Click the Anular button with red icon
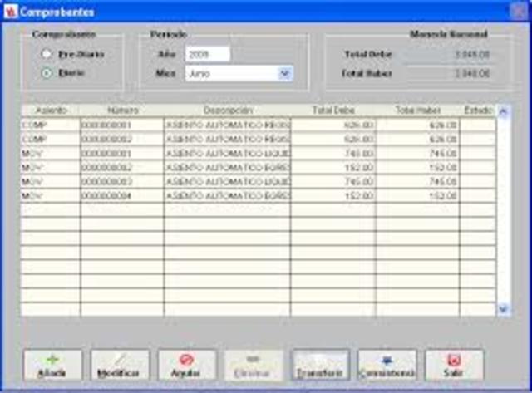The image size is (532, 393). coord(186,365)
